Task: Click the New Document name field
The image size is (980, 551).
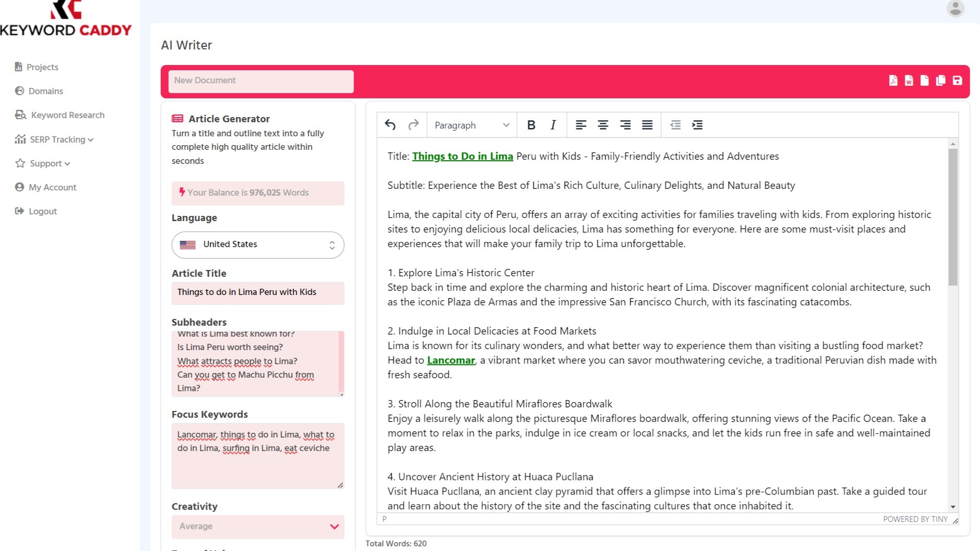Action: click(x=261, y=81)
